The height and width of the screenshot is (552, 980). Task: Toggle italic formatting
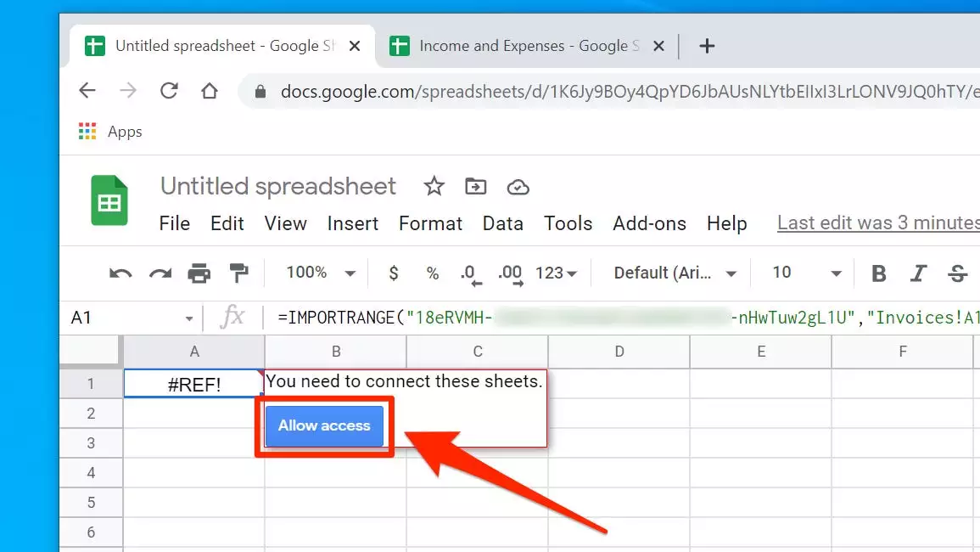click(918, 273)
